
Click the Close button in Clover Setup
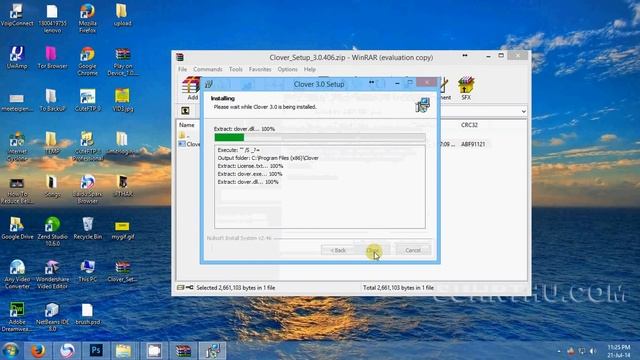(373, 250)
